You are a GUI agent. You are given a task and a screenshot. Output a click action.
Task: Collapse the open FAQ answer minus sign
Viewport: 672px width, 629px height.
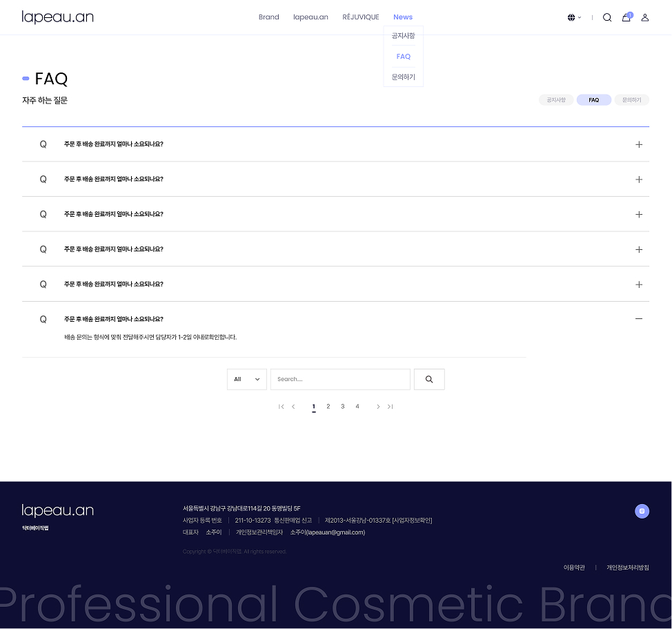point(639,318)
